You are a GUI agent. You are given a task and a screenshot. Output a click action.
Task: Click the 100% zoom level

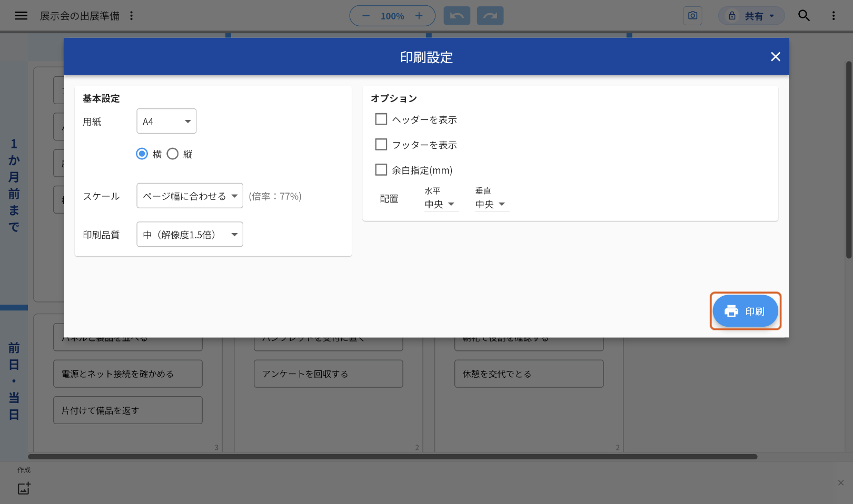pos(392,16)
